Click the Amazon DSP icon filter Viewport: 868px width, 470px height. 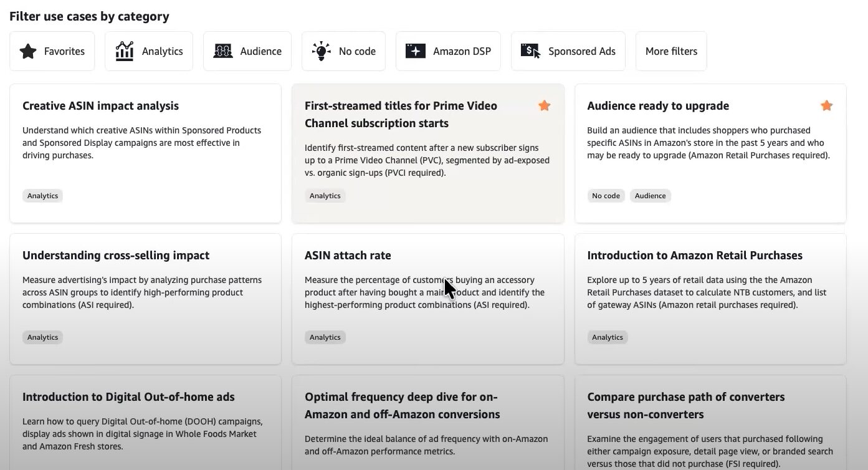click(x=416, y=51)
